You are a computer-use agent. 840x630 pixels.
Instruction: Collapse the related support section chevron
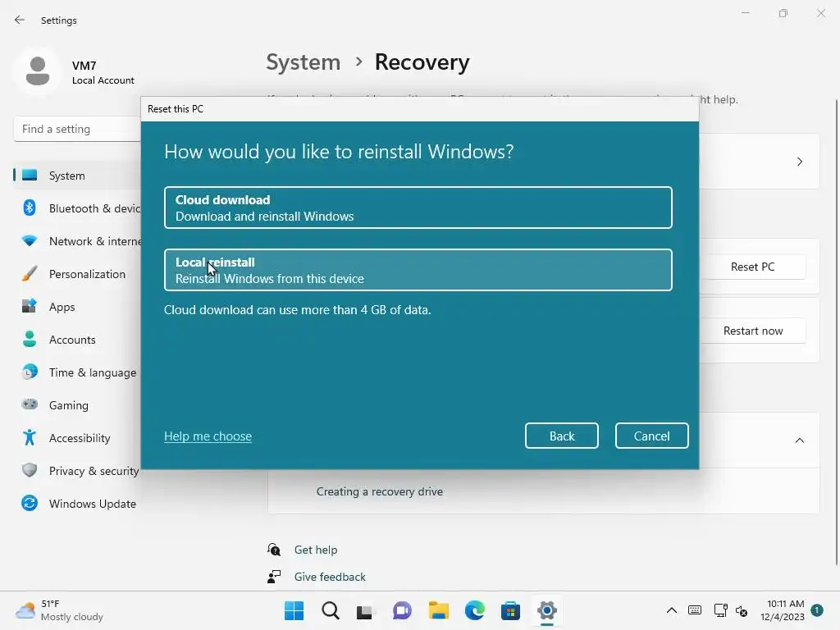coord(799,441)
